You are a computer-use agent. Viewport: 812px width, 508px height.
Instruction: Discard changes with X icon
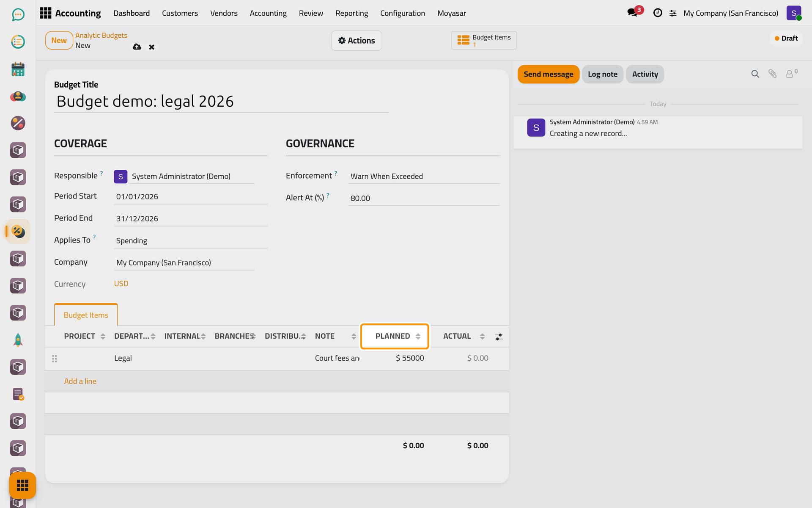pos(151,47)
